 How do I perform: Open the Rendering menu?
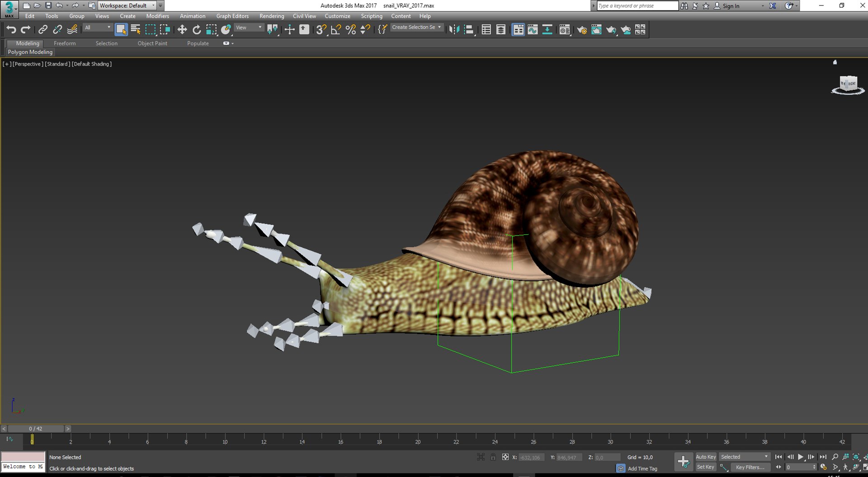[272, 16]
